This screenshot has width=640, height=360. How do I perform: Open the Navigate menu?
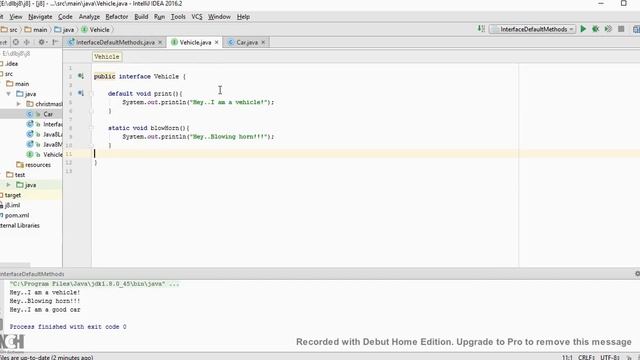tap(40, 17)
